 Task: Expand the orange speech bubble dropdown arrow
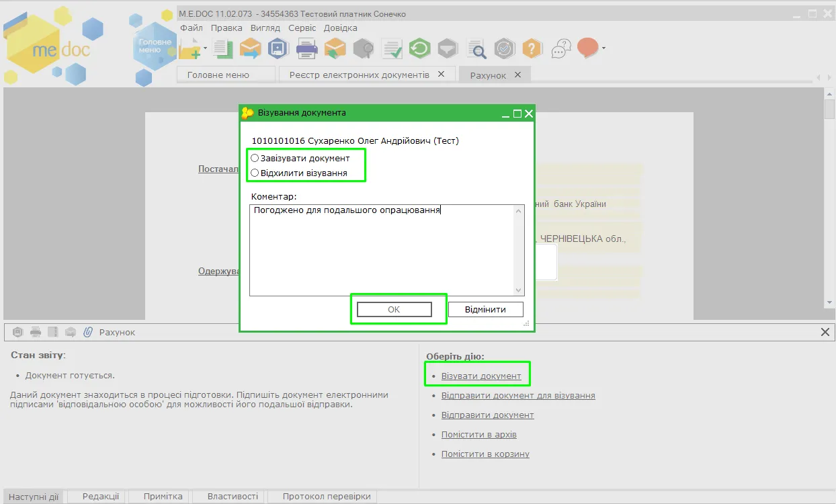[603, 48]
